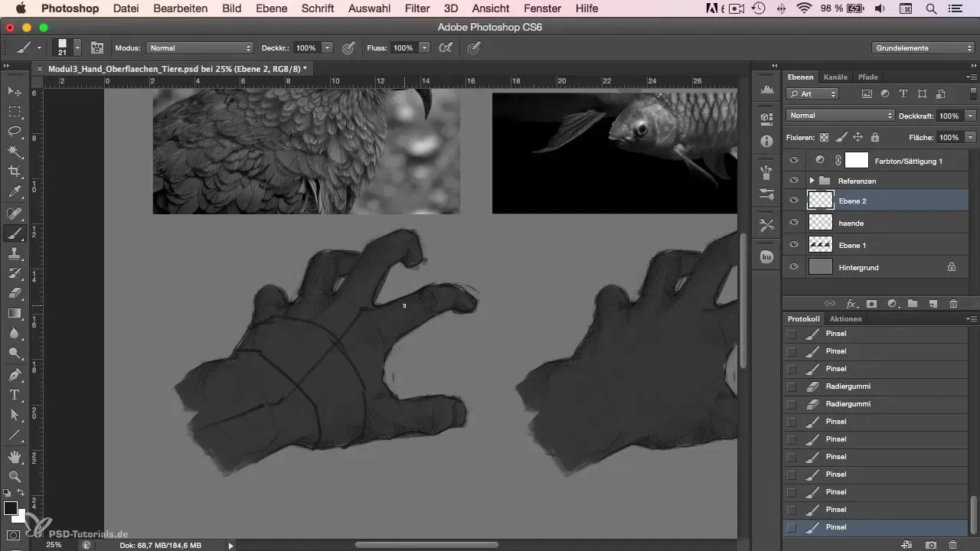This screenshot has width=980, height=551.
Task: Open Spotlight search in menu bar
Action: [932, 8]
